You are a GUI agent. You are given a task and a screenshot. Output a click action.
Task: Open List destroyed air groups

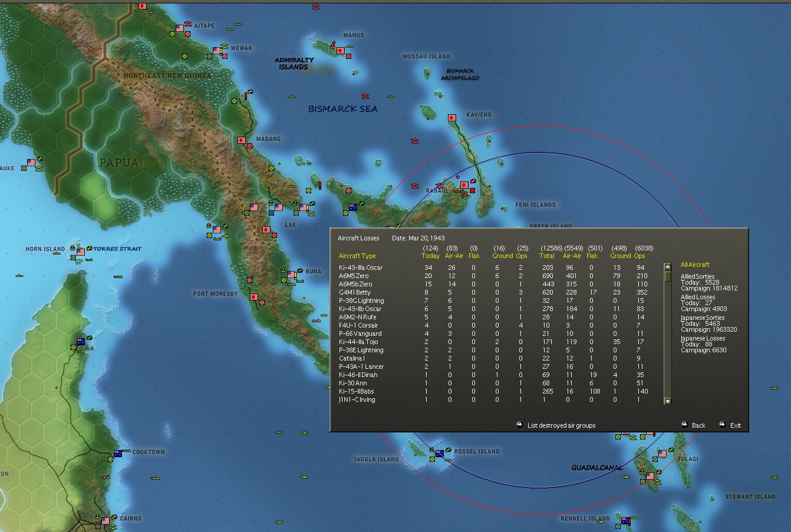(x=561, y=425)
